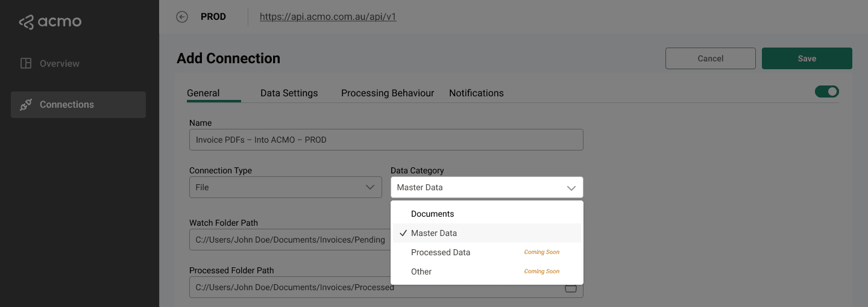Toggle the connection enabled switch

827,91
